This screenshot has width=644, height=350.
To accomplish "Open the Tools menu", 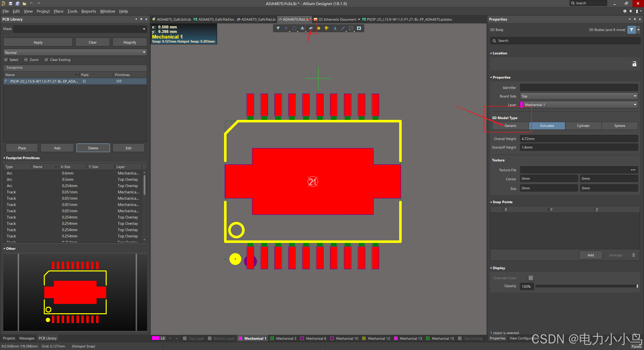I will 72,11.
